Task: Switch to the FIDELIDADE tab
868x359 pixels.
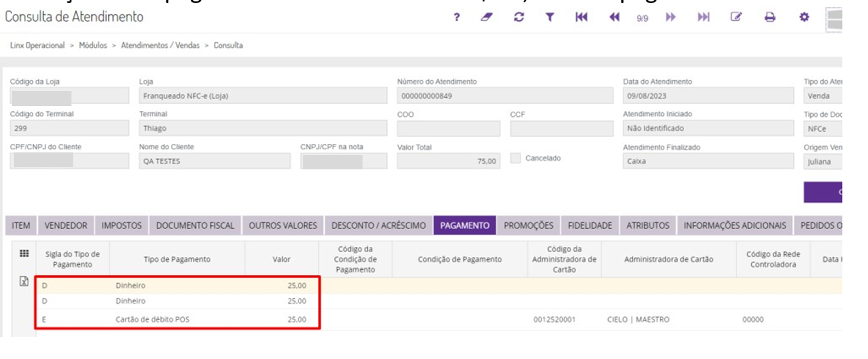Action: pos(590,225)
